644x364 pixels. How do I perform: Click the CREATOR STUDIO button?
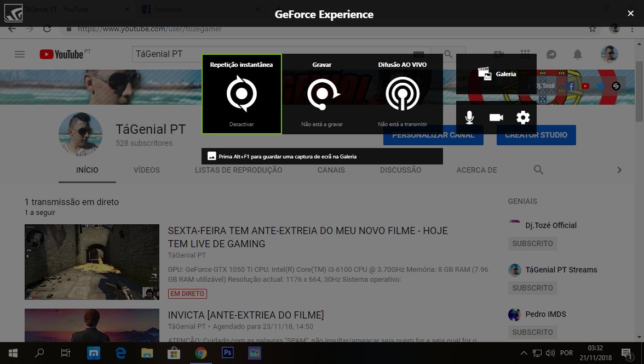tap(536, 135)
